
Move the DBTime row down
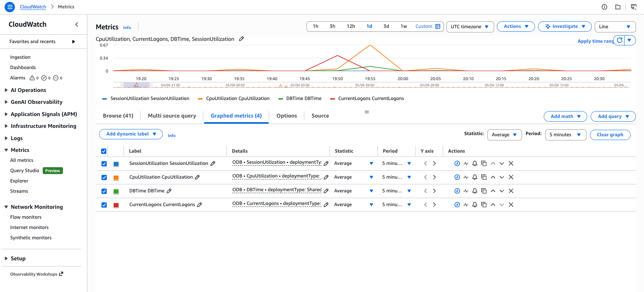pos(502,191)
